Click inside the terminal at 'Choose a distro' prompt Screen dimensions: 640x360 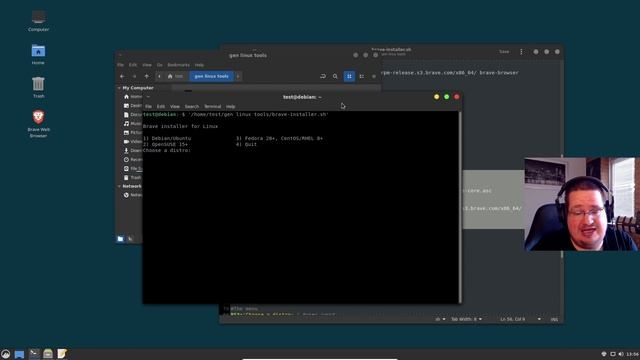167,150
